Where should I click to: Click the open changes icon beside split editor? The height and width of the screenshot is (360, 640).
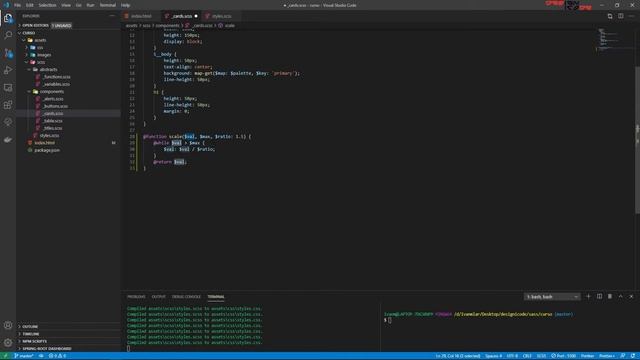point(610,16)
